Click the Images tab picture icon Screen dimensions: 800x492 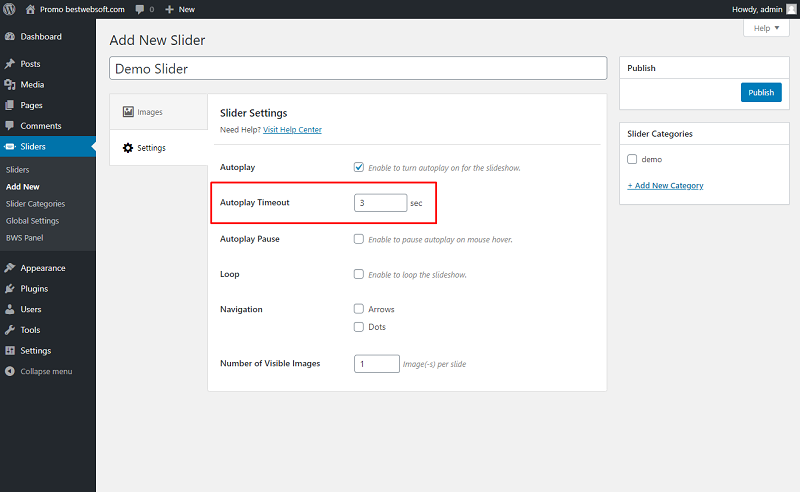click(x=128, y=112)
